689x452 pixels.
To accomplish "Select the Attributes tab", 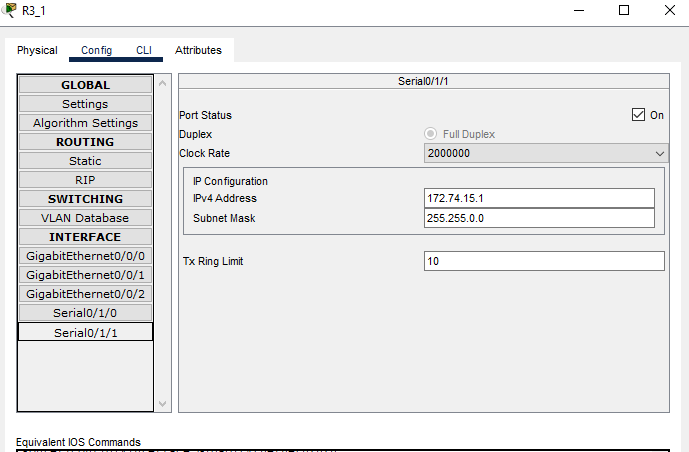I will pyautogui.click(x=198, y=50).
